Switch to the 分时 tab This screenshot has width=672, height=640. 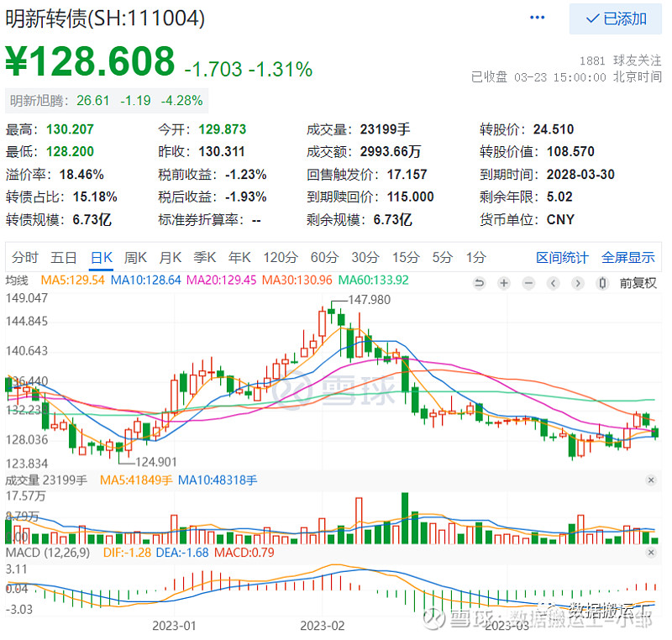point(25,258)
